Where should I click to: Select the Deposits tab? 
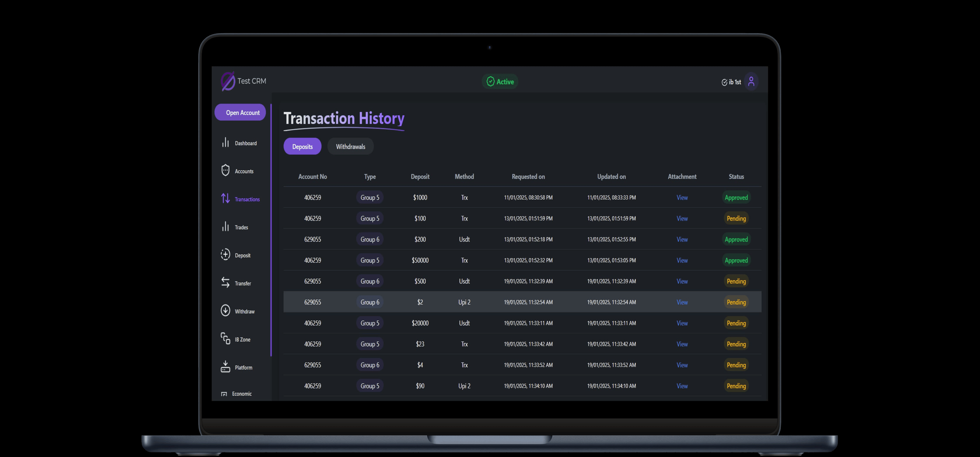point(302,147)
